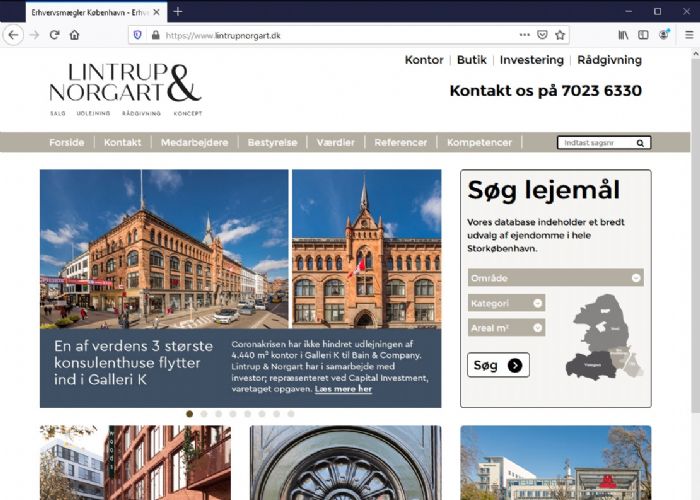Viewport: 700px width, 500px height.
Task: Select Kontakt in the navigation bar
Action: [x=122, y=142]
